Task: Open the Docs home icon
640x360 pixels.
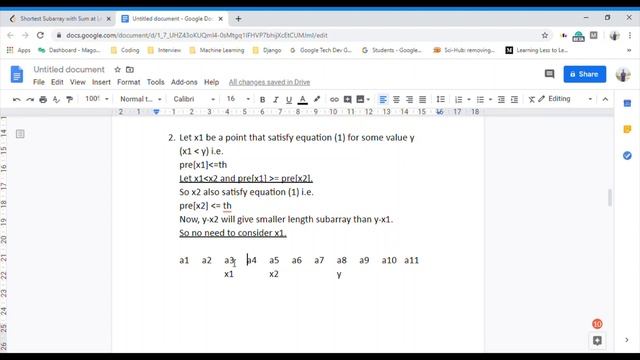Action: tap(17, 74)
